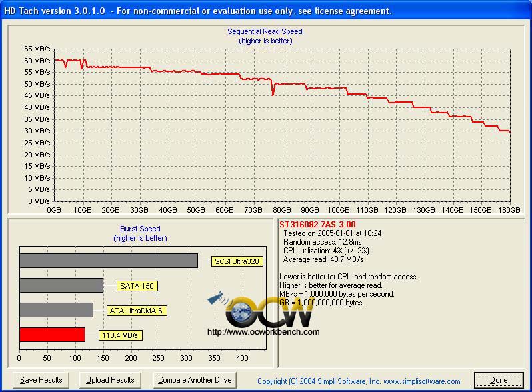The width and height of the screenshot is (532, 392).
Task: Click the ATA UltraDMA 6 label
Action: coord(137,311)
